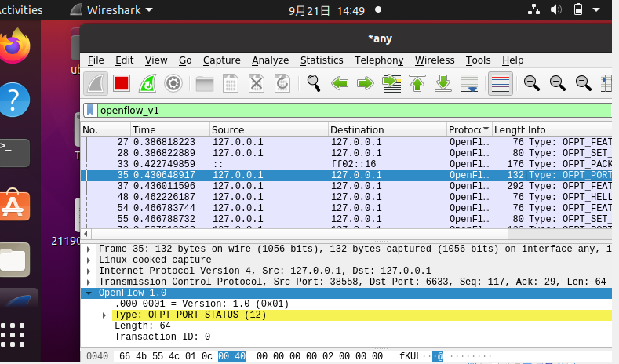Stop the running capture (red square)
This screenshot has width=619, height=364.
(121, 83)
